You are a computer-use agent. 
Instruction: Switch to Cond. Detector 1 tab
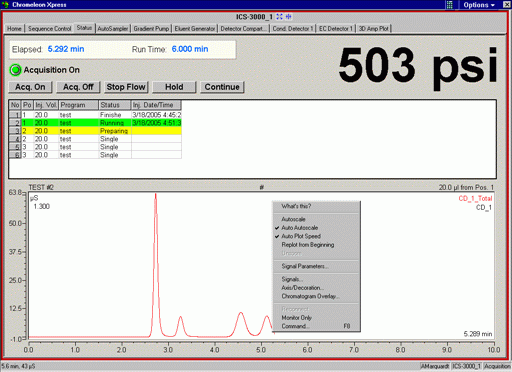293,29
